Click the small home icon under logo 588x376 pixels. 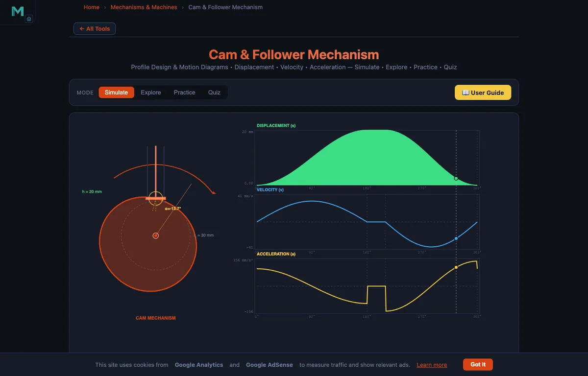pos(29,19)
